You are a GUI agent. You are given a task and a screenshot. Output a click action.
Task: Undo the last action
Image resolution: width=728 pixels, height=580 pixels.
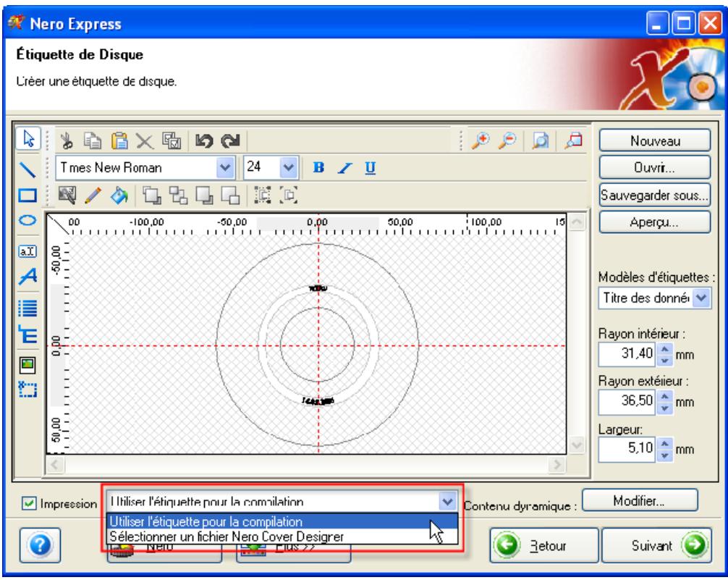[204, 140]
